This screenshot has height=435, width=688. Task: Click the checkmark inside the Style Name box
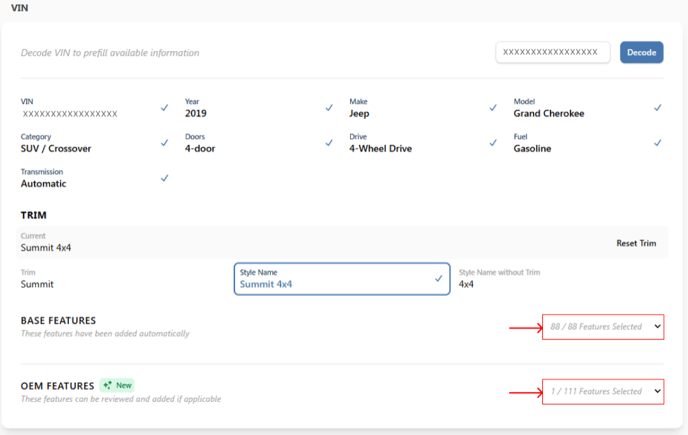click(438, 278)
